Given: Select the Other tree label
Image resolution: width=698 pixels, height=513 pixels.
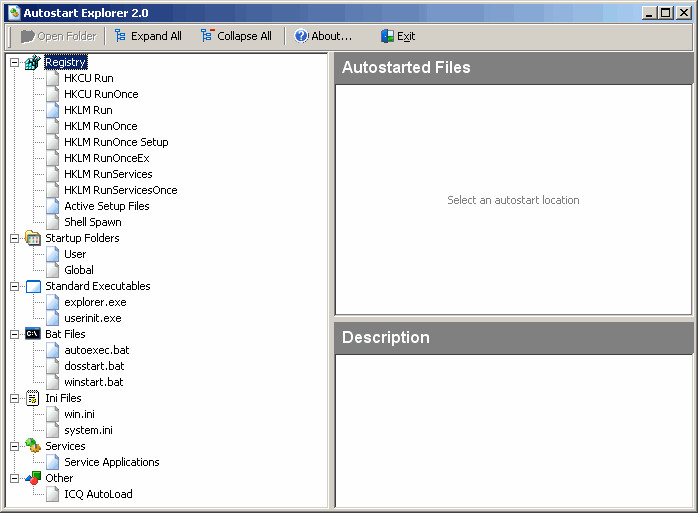Looking at the screenshot, I should [59, 478].
